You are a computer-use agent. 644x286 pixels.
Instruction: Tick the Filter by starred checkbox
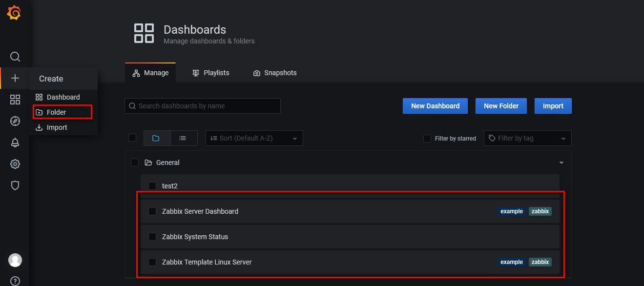pos(427,139)
